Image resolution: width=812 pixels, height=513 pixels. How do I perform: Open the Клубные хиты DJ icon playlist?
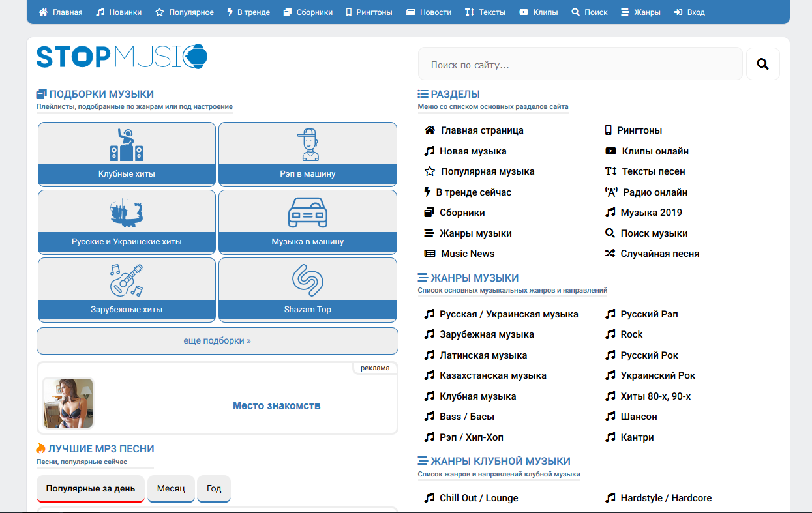(x=127, y=144)
